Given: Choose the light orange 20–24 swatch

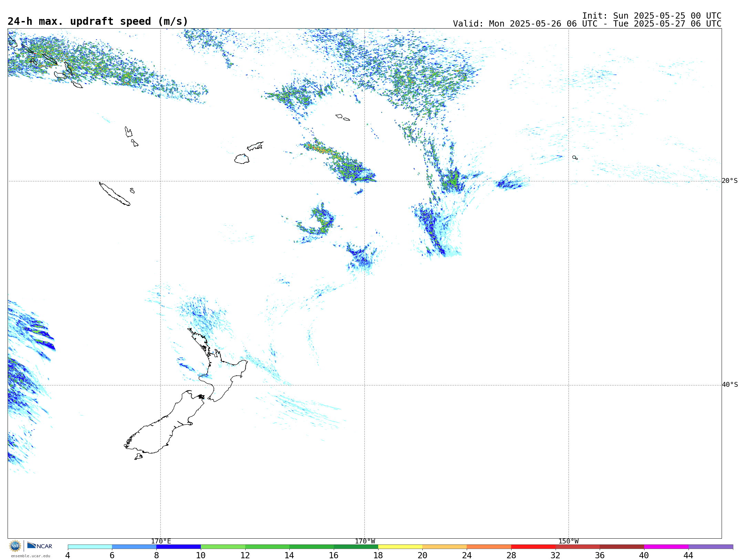Looking at the screenshot, I should [445, 547].
